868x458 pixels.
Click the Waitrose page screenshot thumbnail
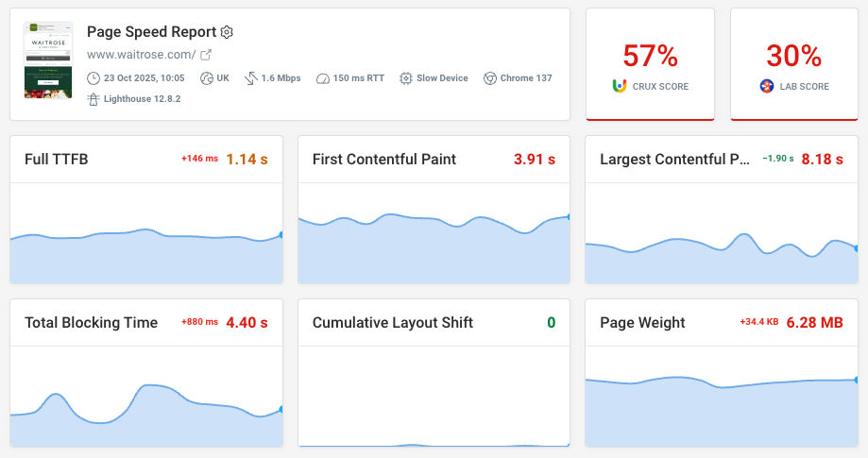point(48,60)
